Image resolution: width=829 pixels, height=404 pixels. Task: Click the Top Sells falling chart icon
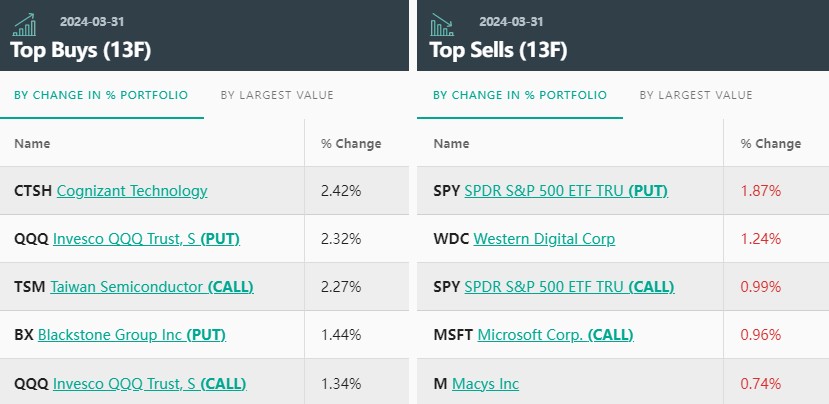coord(441,24)
